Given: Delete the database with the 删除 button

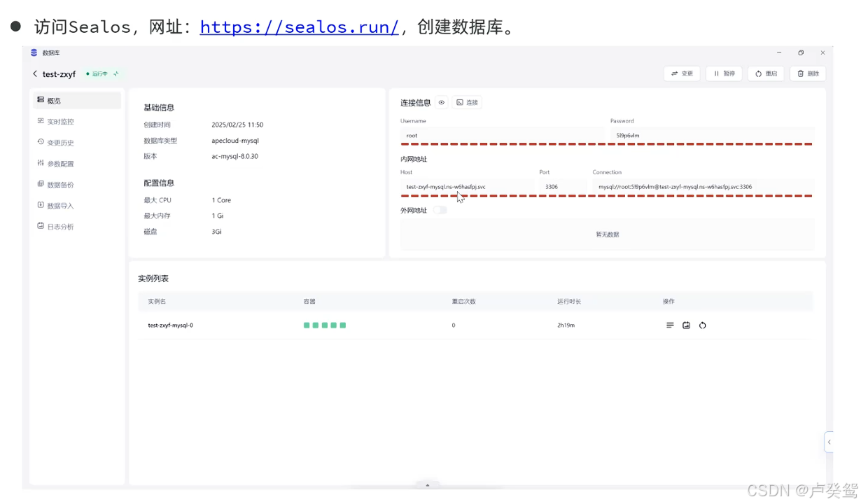Looking at the screenshot, I should (808, 73).
